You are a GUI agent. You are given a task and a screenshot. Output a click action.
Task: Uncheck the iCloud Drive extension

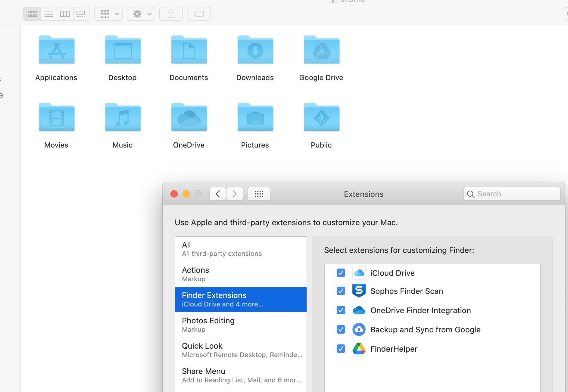pyautogui.click(x=341, y=273)
